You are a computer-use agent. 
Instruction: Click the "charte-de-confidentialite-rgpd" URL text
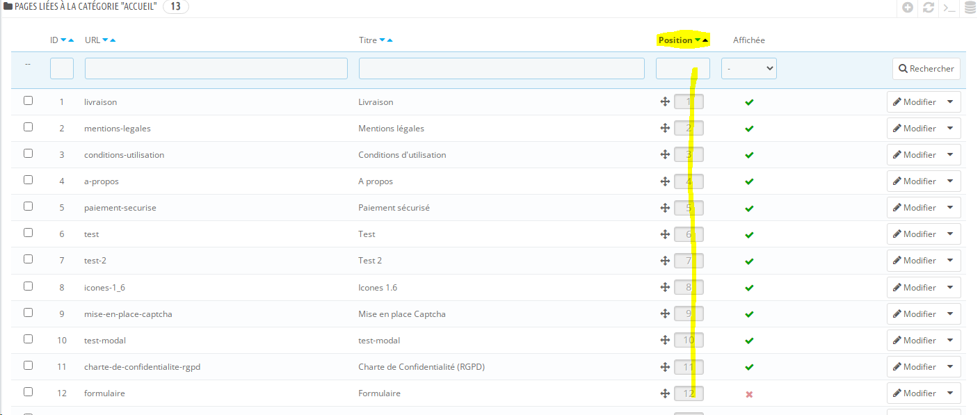(142, 367)
